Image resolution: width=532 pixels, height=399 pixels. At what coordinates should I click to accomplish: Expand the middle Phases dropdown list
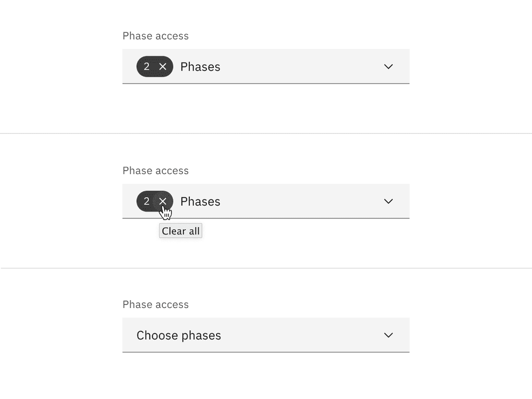(x=300, y=201)
